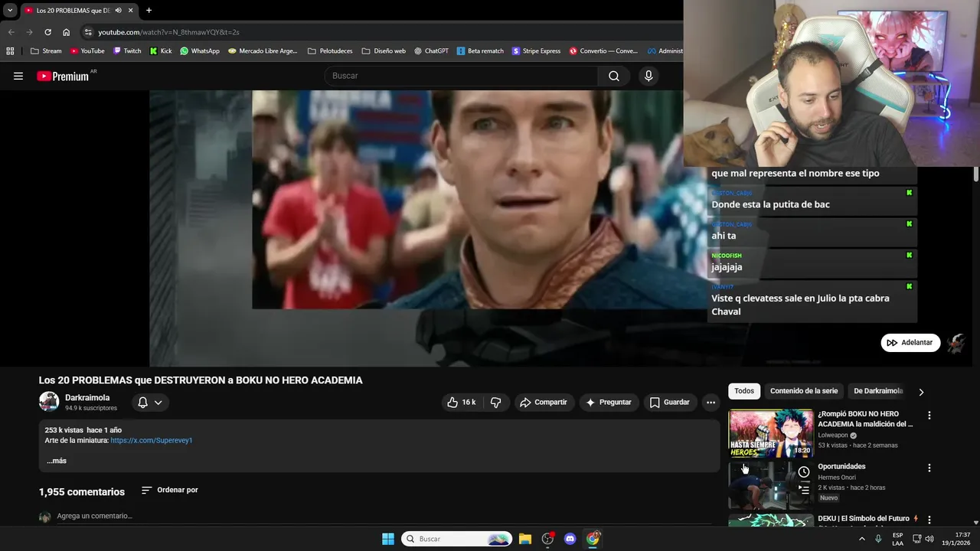Open the Beta rematch bookmark
This screenshot has width=980, height=551.
(480, 51)
